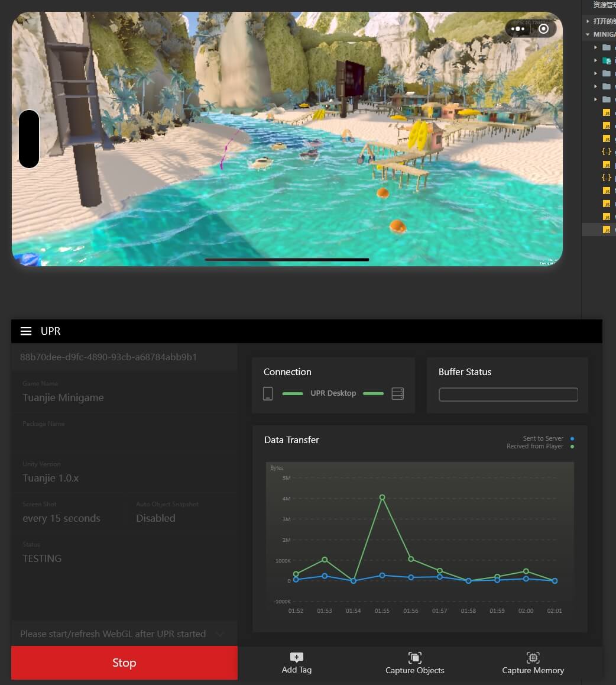
Task: Toggle the Auto Object Snapshot Disabled setting
Action: coord(156,518)
